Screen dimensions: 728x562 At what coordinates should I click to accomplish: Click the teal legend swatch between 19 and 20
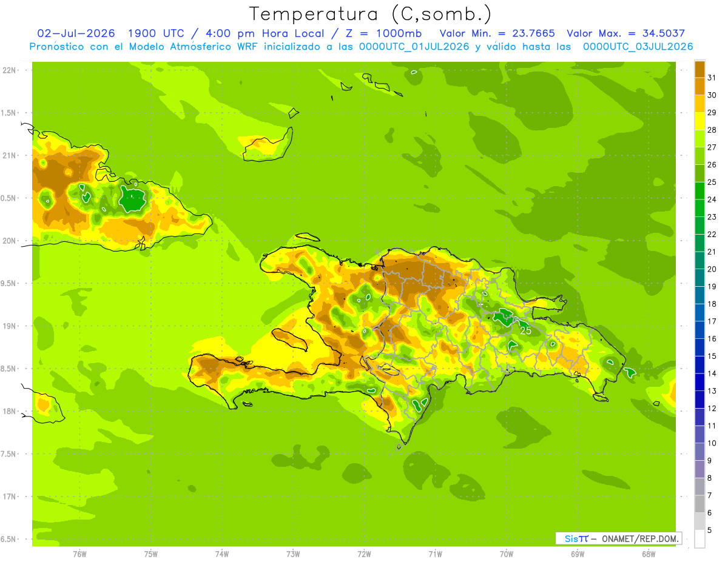click(x=699, y=278)
